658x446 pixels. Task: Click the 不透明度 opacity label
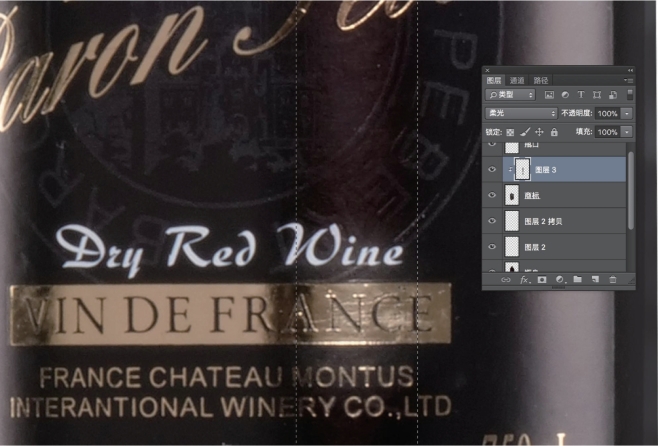pos(577,113)
